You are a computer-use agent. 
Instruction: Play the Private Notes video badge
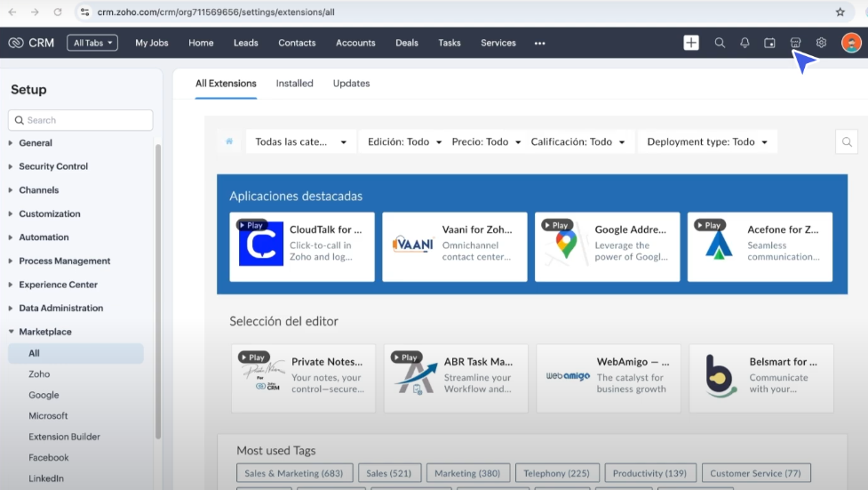[253, 357]
